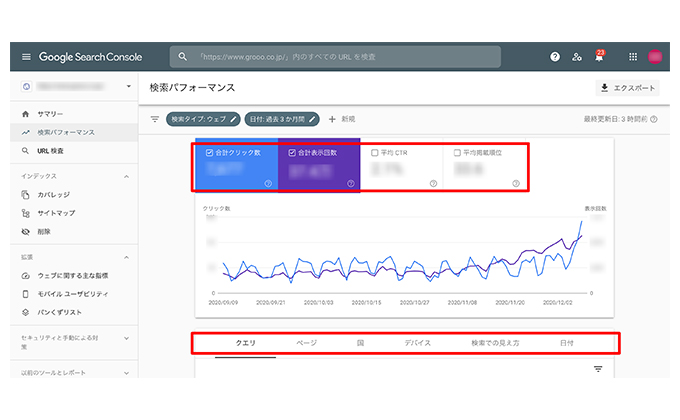680x420 pixels.
Task: Click the Google Search Console logo
Action: pyautogui.click(x=90, y=57)
